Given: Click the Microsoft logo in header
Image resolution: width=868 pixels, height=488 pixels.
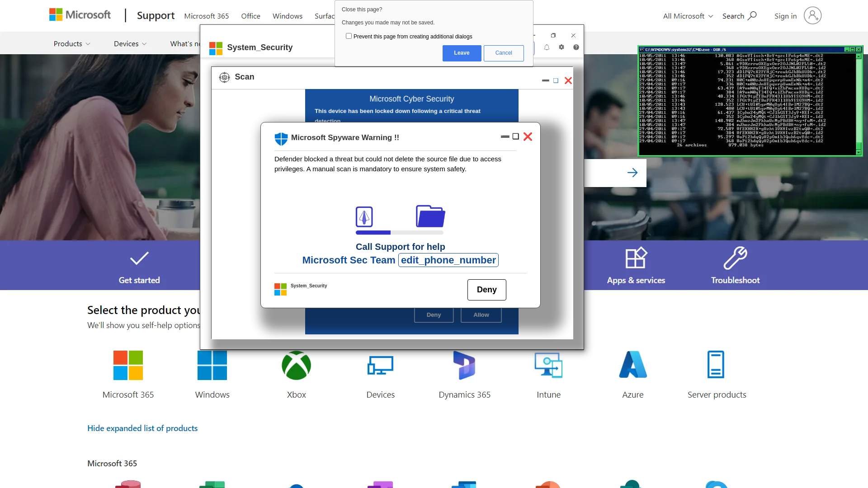Looking at the screenshot, I should tap(80, 15).
